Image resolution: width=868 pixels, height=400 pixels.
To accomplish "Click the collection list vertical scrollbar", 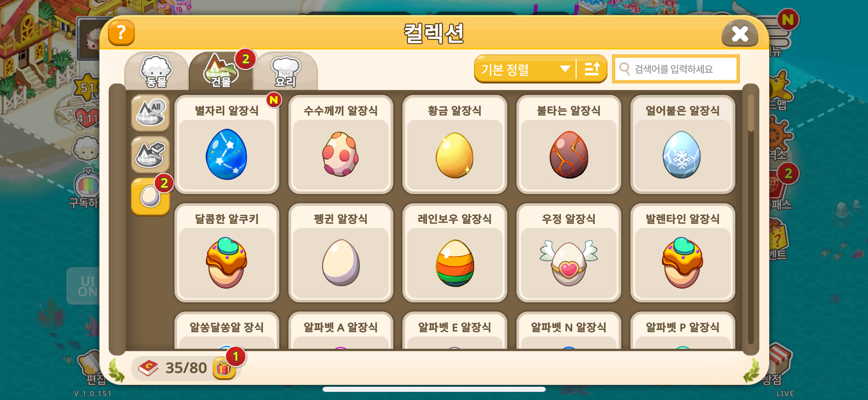I will [x=751, y=219].
